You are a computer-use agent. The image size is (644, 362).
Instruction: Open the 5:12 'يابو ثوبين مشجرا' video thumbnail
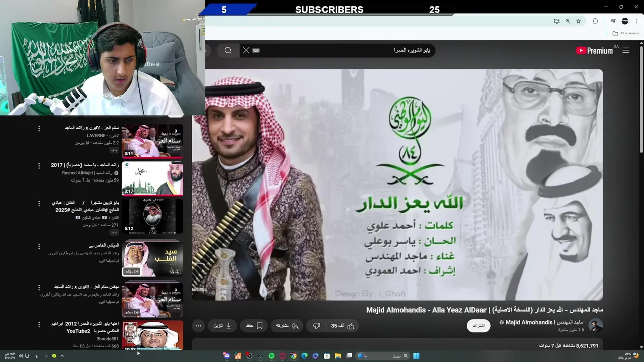click(x=152, y=216)
